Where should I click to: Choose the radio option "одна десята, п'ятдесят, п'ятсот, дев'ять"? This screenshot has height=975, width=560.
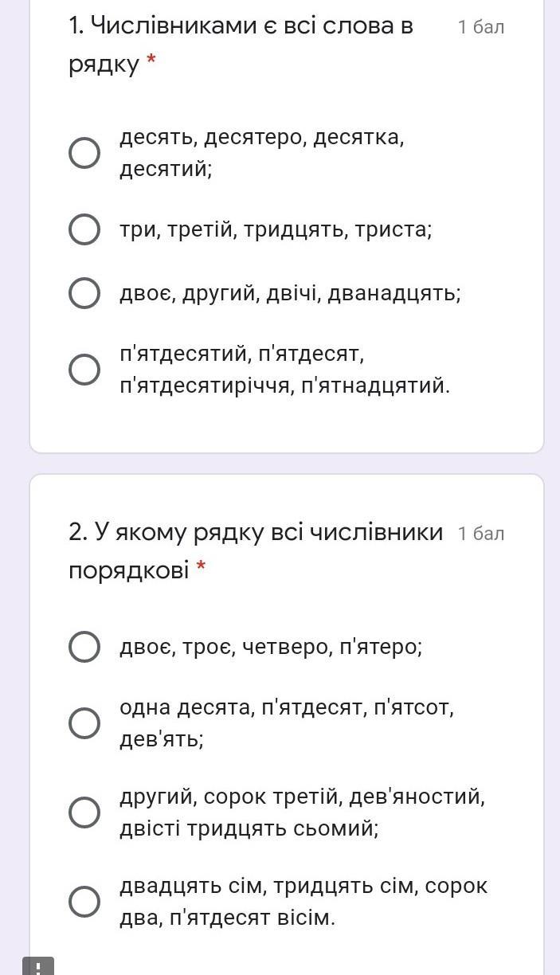pyautogui.click(x=84, y=723)
